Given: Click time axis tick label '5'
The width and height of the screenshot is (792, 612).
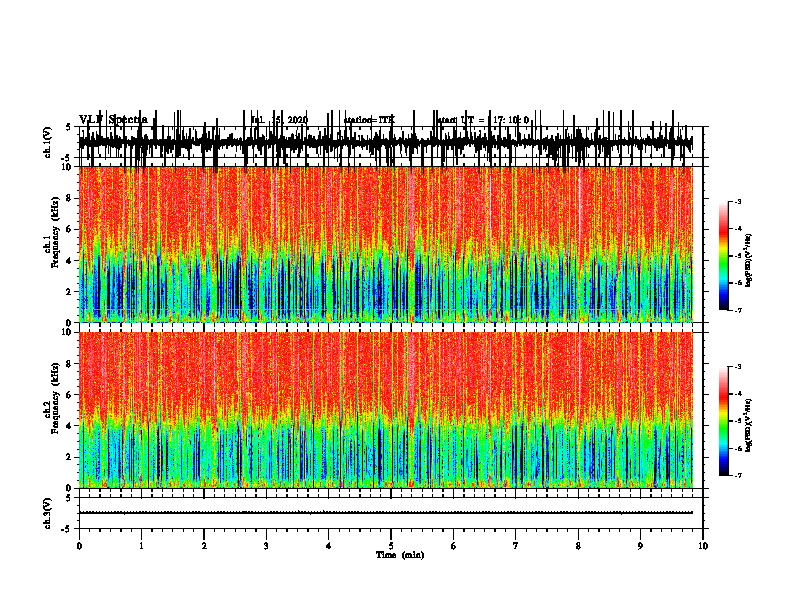Looking at the screenshot, I should 391,546.
